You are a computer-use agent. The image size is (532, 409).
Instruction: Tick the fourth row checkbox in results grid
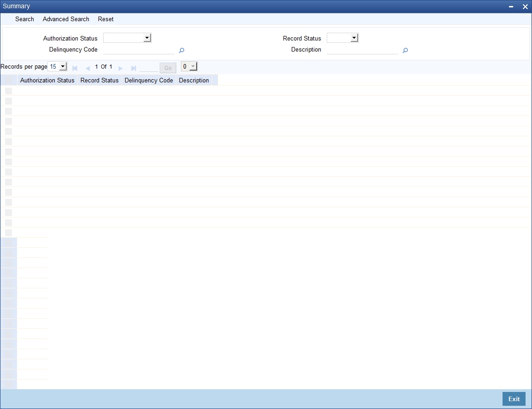coord(8,121)
